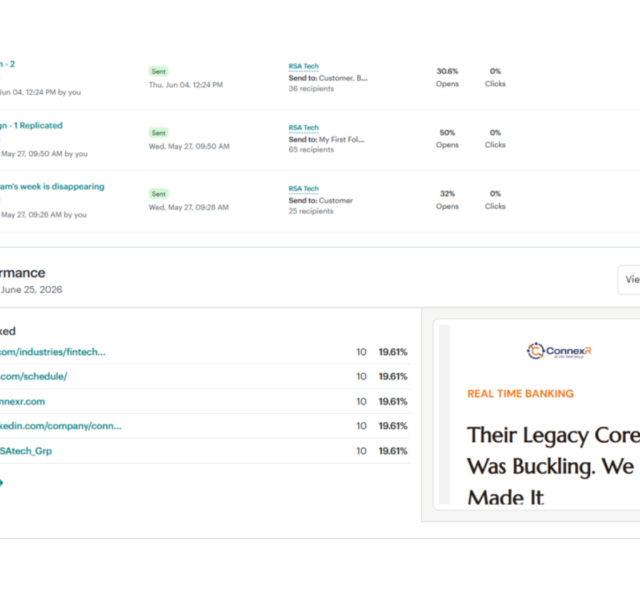The height and width of the screenshot is (600, 640).
Task: Select the June 25, 2026 date text
Action: click(x=31, y=290)
